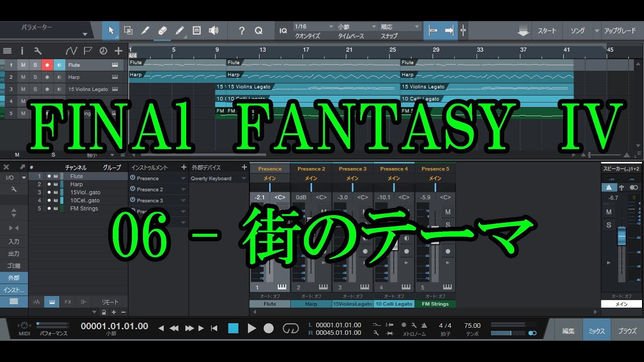Click the アップグレード upgrade button
Viewport: 644px width, 362px height.
click(619, 31)
